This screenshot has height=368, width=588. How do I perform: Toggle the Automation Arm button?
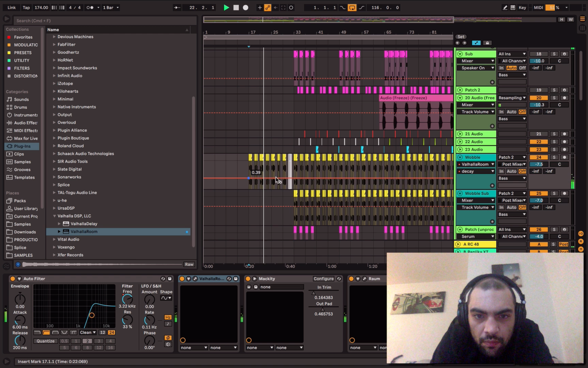coord(267,7)
